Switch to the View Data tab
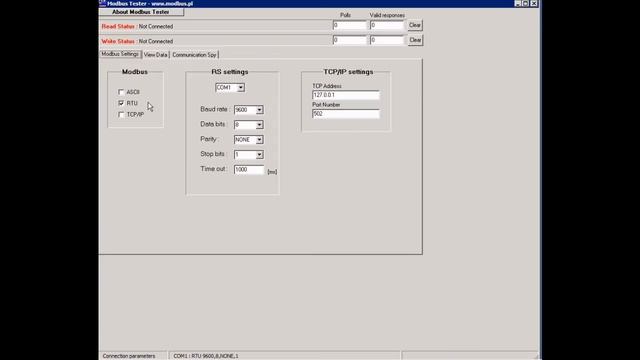This screenshot has width=640, height=360. (x=156, y=55)
